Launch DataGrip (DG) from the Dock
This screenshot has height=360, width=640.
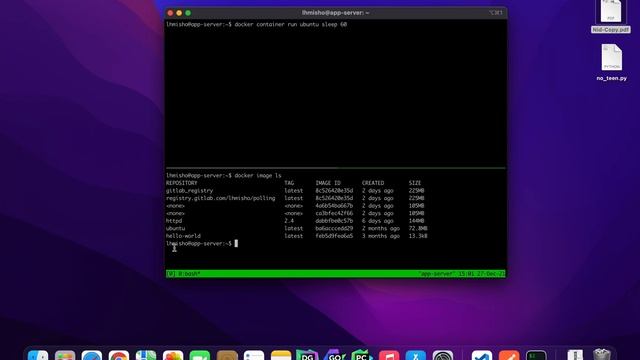307,355
